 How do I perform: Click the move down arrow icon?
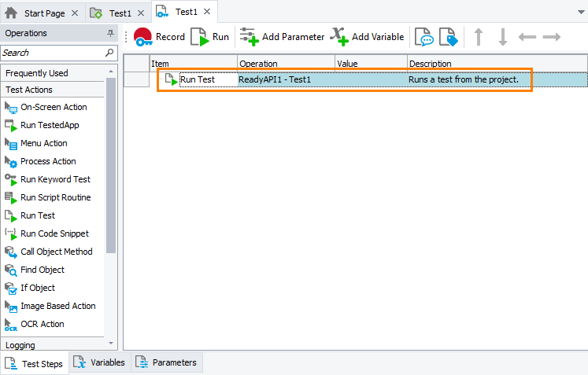[x=502, y=37]
